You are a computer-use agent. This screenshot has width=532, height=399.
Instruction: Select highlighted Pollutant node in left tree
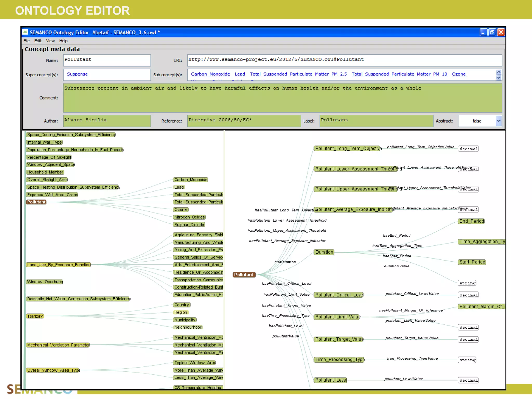[x=36, y=202]
